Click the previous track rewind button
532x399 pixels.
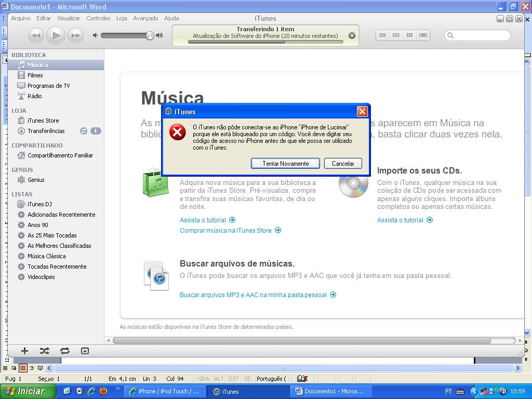(36, 35)
